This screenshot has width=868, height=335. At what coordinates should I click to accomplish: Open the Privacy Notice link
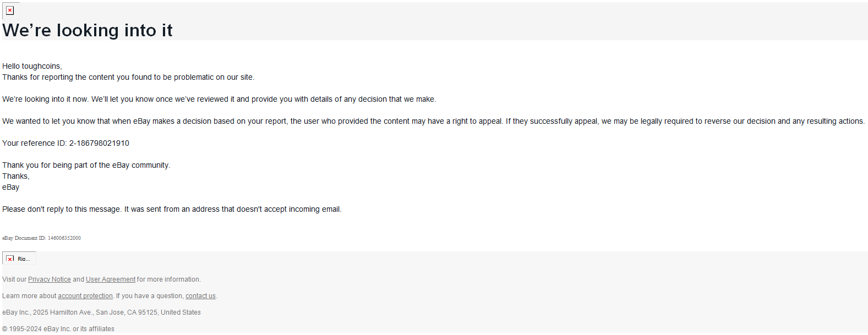pos(50,279)
